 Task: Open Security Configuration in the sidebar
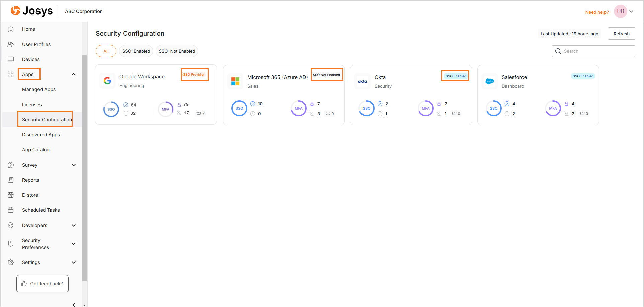(47, 120)
